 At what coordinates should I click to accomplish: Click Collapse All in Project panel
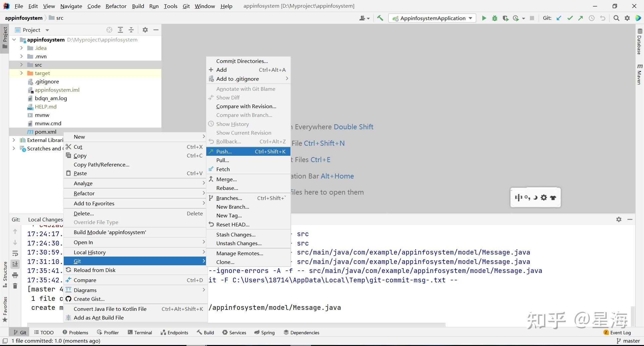coord(131,30)
